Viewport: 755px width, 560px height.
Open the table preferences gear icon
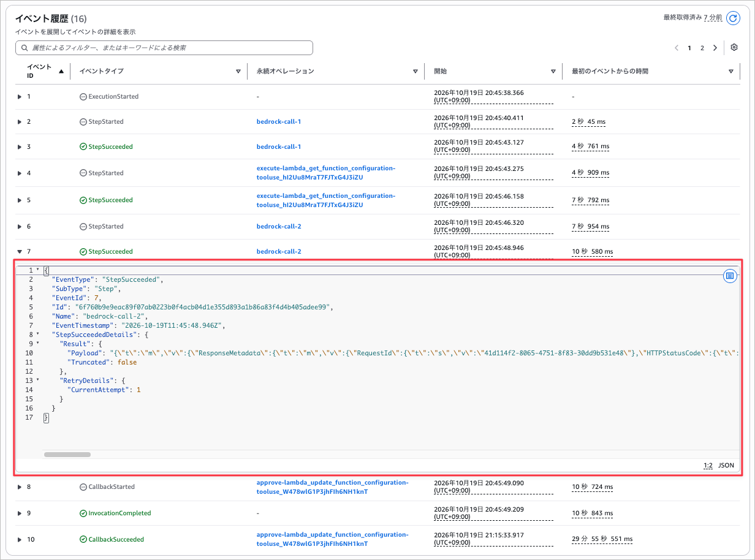734,48
